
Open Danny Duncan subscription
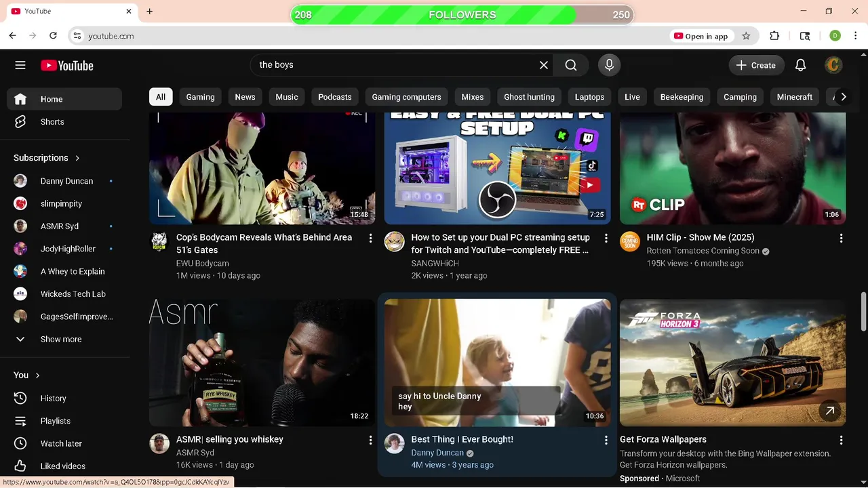64,181
